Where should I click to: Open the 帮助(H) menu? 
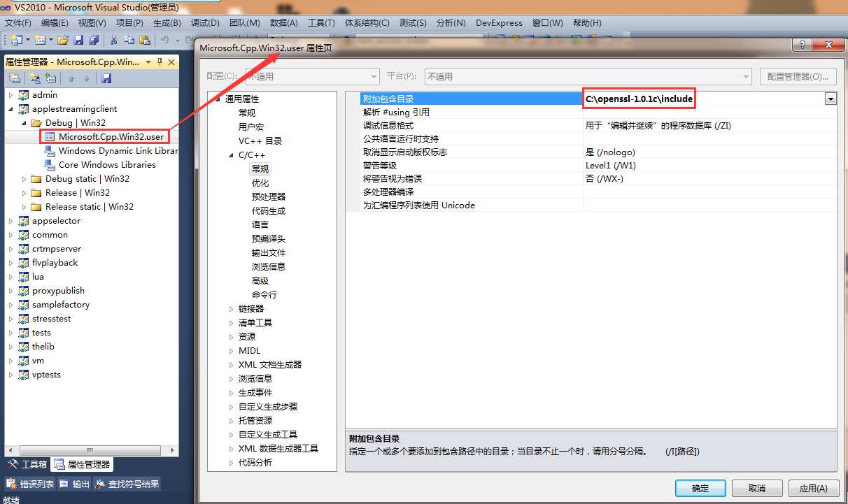click(587, 22)
